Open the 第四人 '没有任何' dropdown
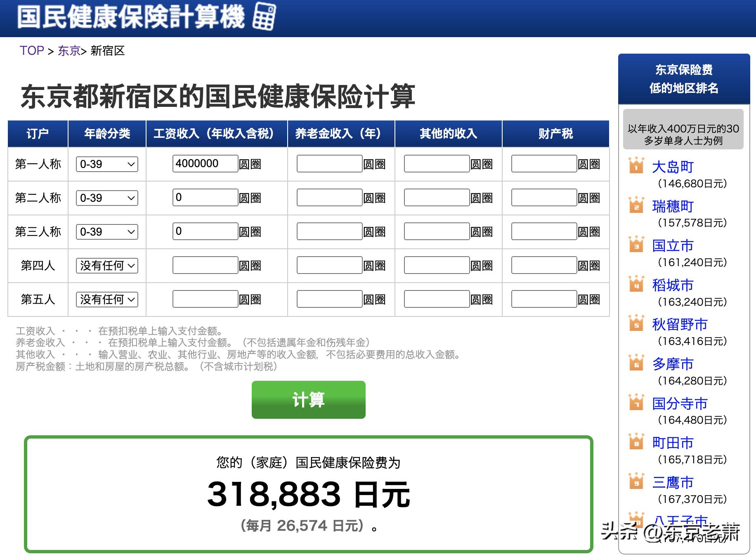 point(106,266)
